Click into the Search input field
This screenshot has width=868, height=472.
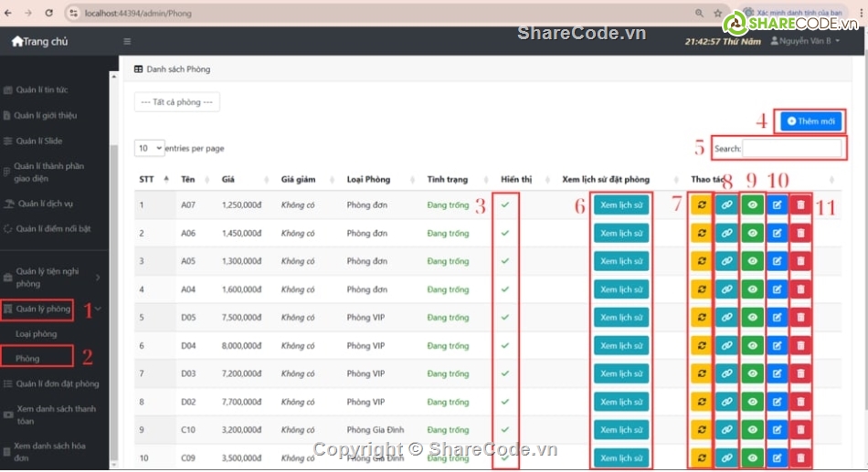pyautogui.click(x=791, y=148)
